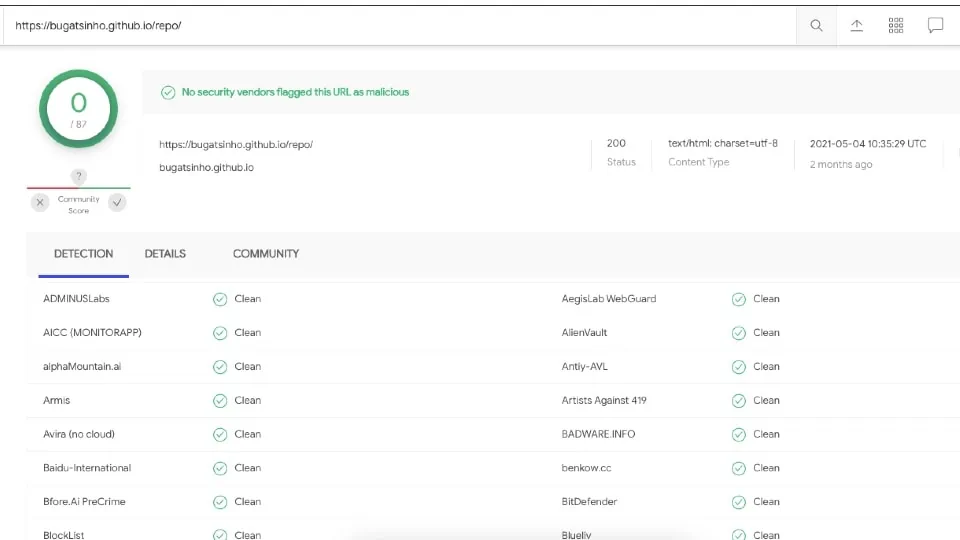Image resolution: width=960 pixels, height=540 pixels.
Task: Open the comments chat icon
Action: (x=935, y=25)
